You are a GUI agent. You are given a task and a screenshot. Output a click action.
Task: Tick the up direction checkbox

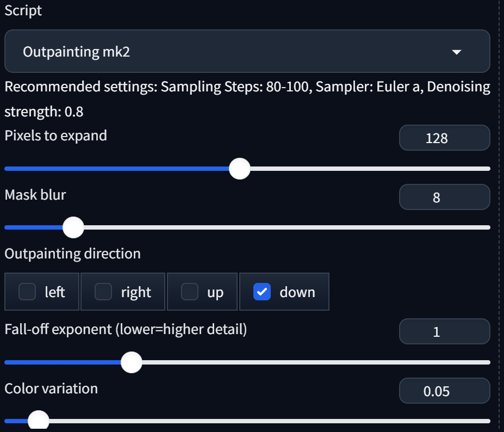point(189,292)
